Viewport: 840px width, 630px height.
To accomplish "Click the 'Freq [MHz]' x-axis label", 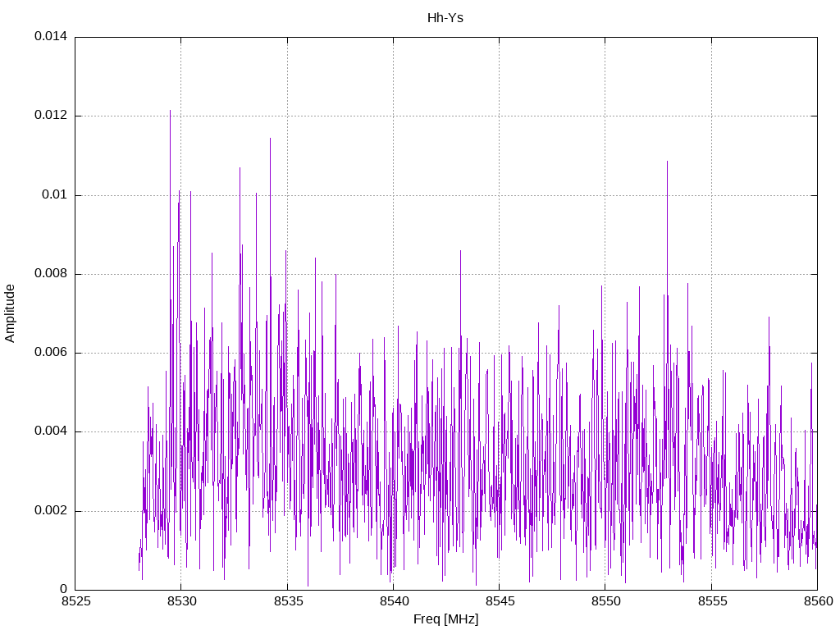I will [445, 619].
